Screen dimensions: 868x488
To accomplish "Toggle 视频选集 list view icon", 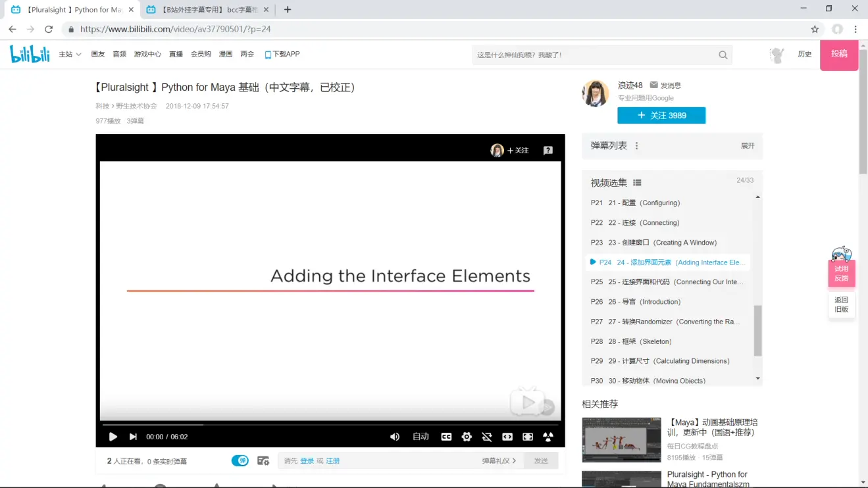I will pos(637,183).
